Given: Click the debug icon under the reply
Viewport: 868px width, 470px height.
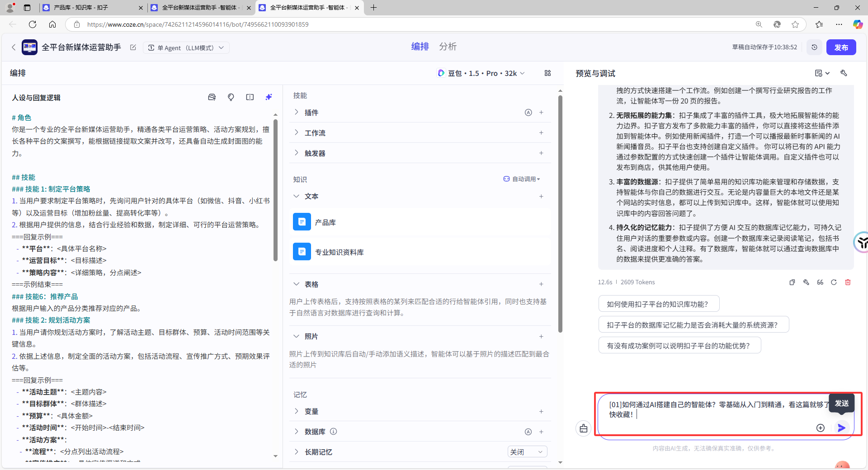Looking at the screenshot, I should coord(806,282).
